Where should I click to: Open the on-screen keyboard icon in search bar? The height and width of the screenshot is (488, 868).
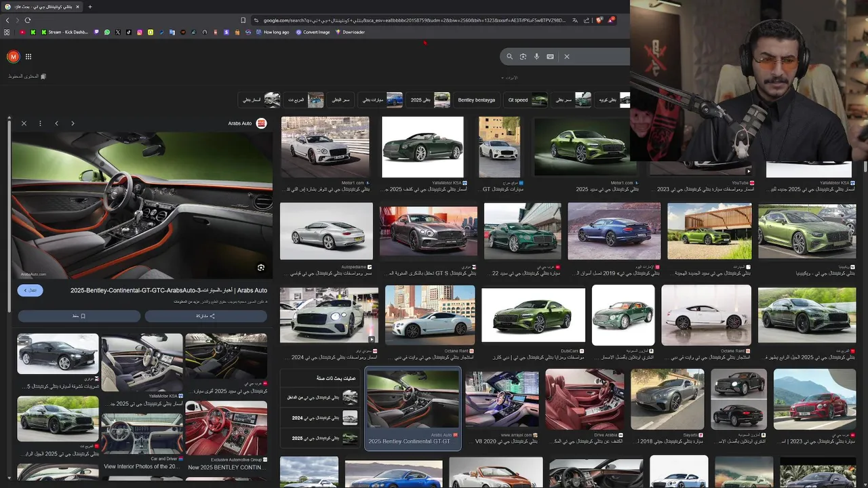pos(550,56)
